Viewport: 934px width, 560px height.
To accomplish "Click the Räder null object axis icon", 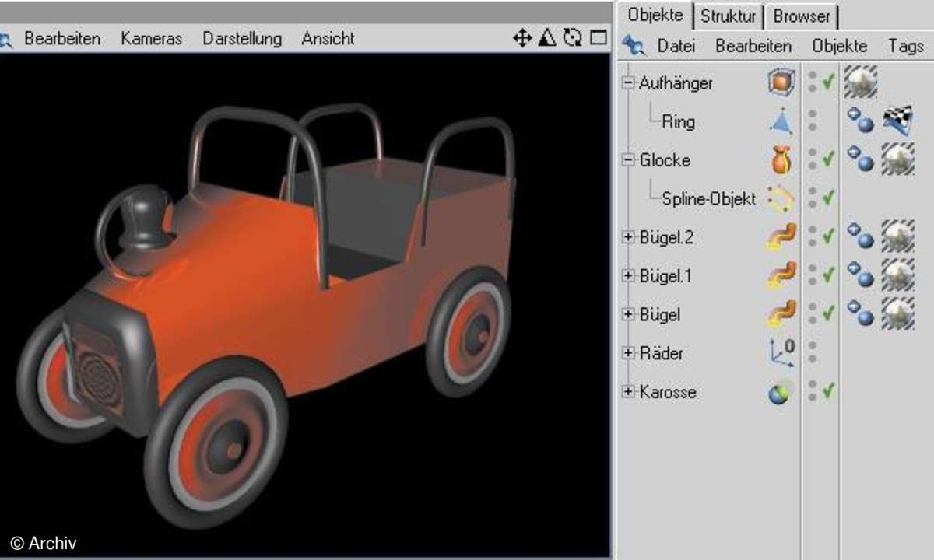I will 781,353.
